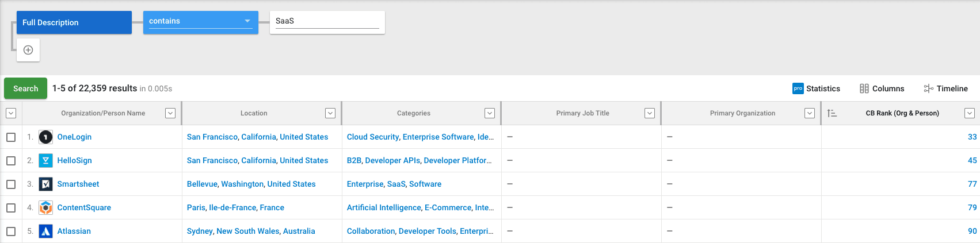Open the Atlassian profile link
This screenshot has height=243, width=980.
point(74,231)
